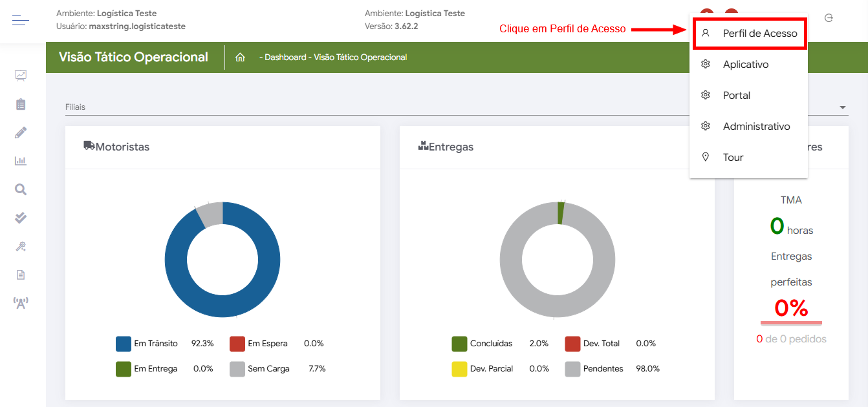Open the hamburger navigation menu

tap(21, 21)
